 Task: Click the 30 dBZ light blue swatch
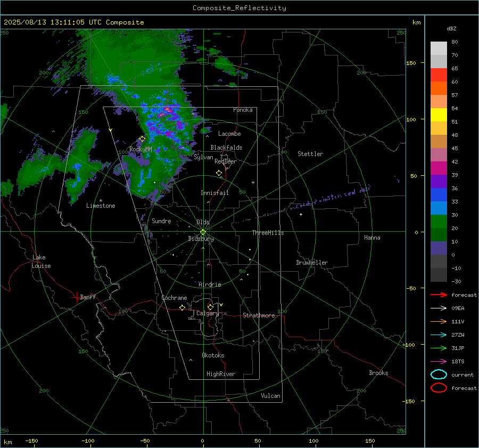tap(439, 208)
